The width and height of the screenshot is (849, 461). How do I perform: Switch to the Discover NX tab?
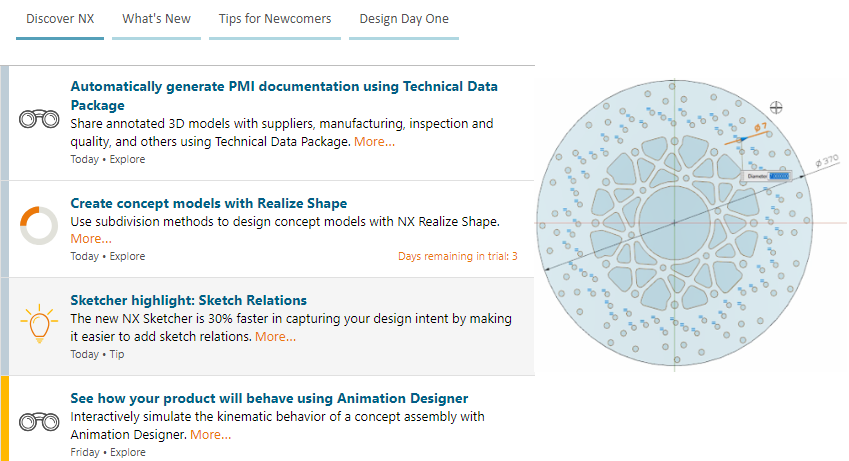(60, 19)
